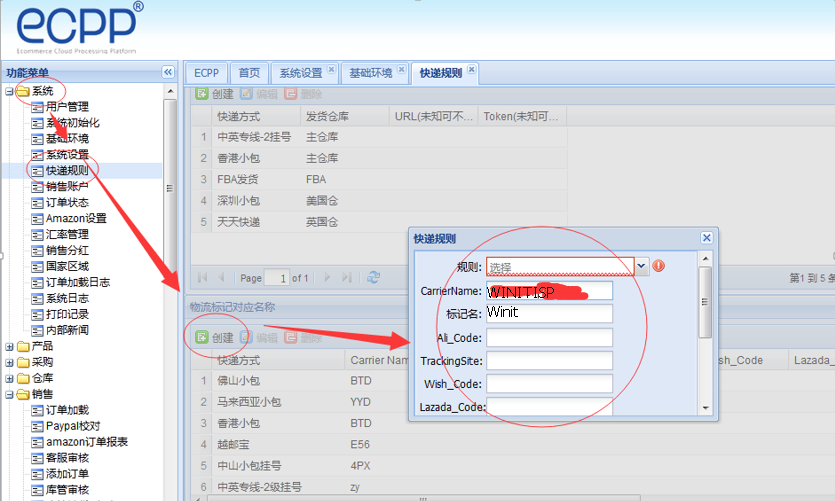
Task: Select the 香港小包 row in the top grid
Action: pyautogui.click(x=237, y=158)
